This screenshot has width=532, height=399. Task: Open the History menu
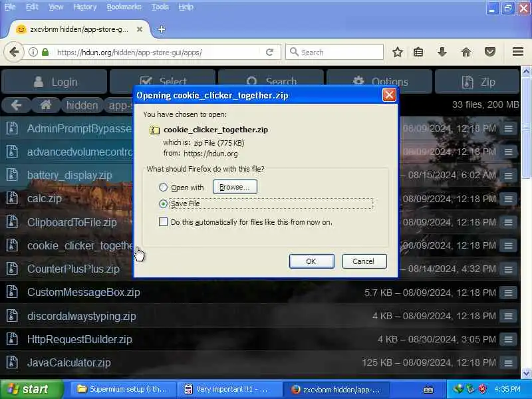[x=85, y=7]
